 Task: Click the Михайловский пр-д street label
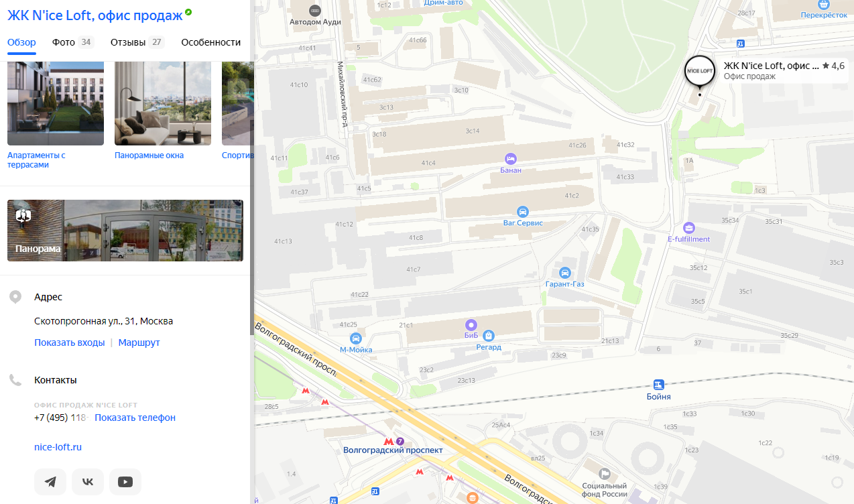342,95
